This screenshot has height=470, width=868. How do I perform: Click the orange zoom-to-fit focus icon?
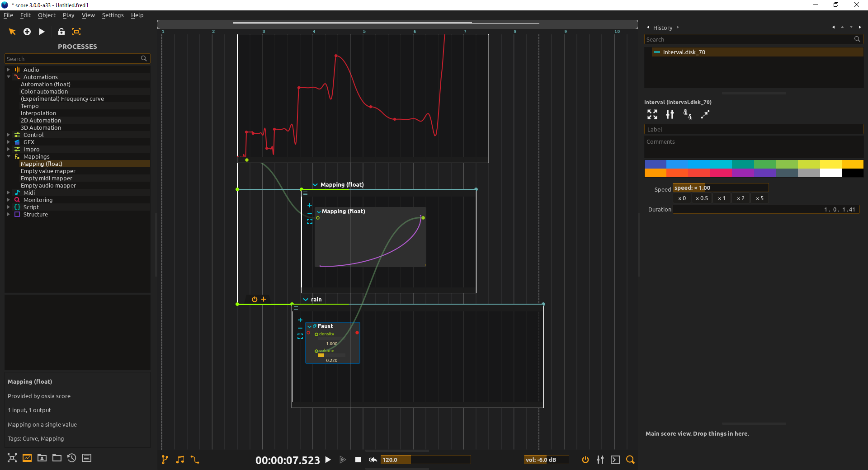76,32
